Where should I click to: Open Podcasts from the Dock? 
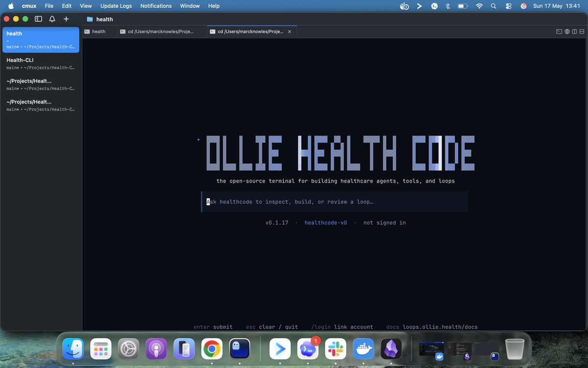(156, 349)
